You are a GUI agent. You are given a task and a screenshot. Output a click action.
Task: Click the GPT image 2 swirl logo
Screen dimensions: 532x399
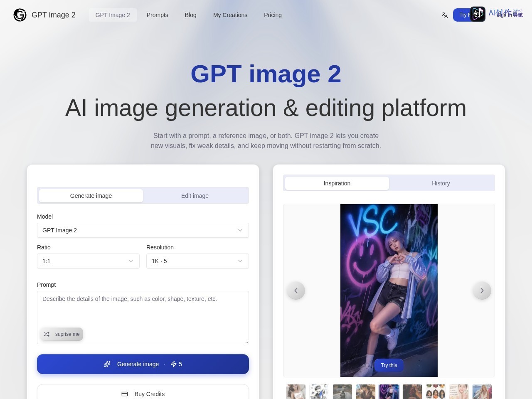coord(20,15)
